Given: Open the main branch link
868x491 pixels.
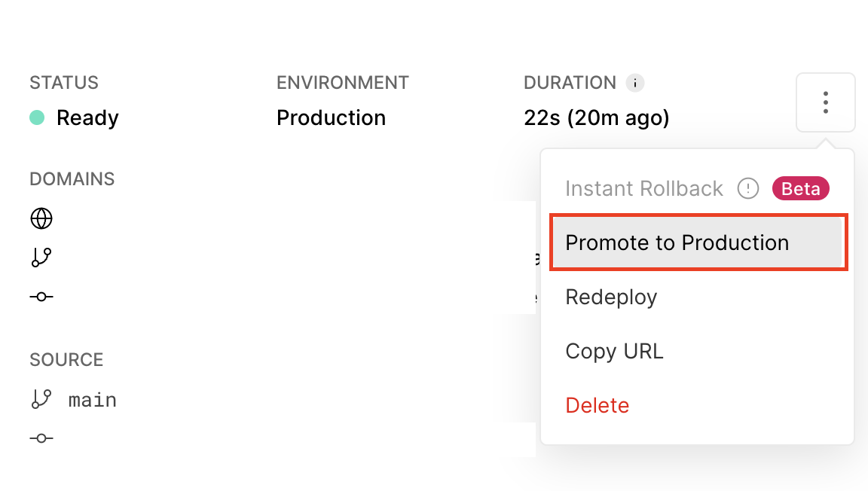Looking at the screenshot, I should [93, 400].
